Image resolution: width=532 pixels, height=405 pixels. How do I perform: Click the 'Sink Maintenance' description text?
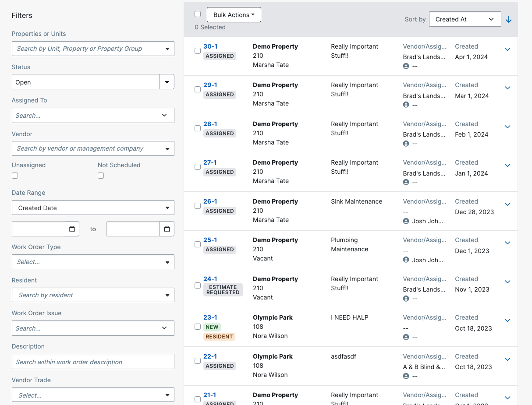pos(357,201)
